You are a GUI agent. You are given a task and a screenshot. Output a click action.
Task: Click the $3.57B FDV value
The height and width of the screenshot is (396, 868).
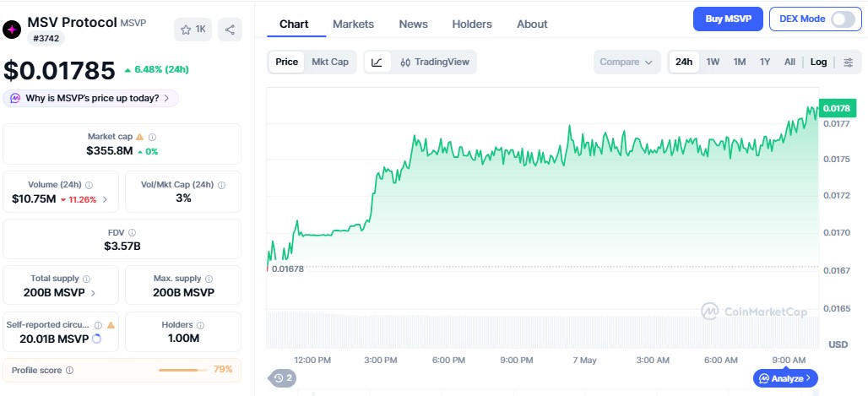[x=122, y=247]
